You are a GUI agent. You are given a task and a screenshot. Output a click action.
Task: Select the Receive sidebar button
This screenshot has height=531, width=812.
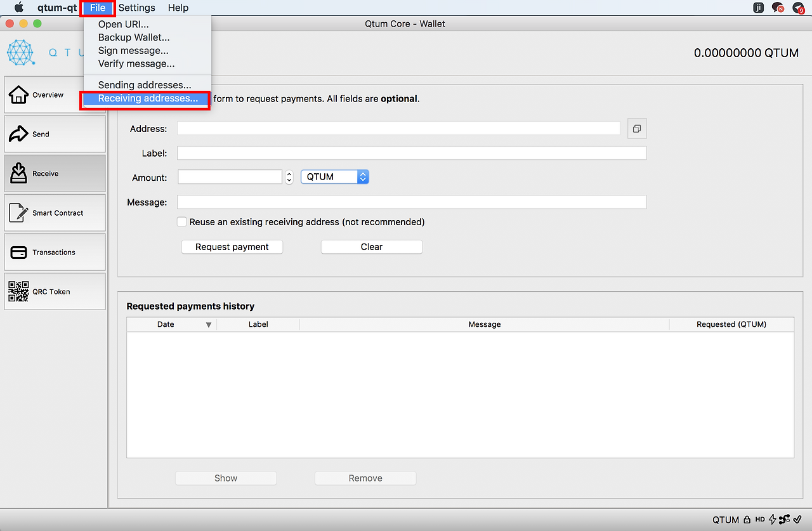click(55, 174)
